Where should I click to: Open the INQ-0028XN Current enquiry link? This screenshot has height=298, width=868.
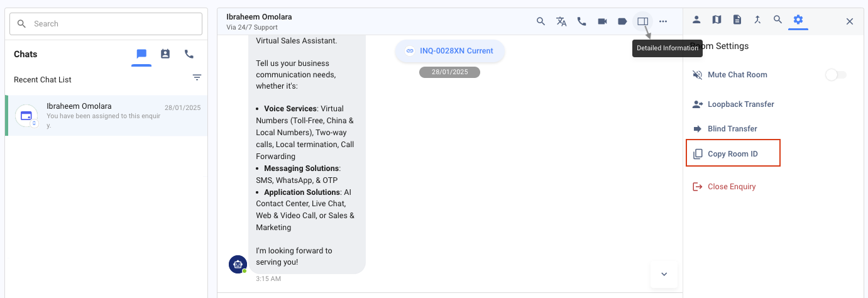click(x=450, y=51)
